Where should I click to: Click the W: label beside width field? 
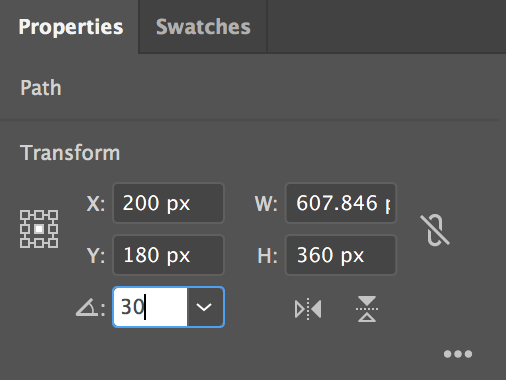pyautogui.click(x=266, y=203)
